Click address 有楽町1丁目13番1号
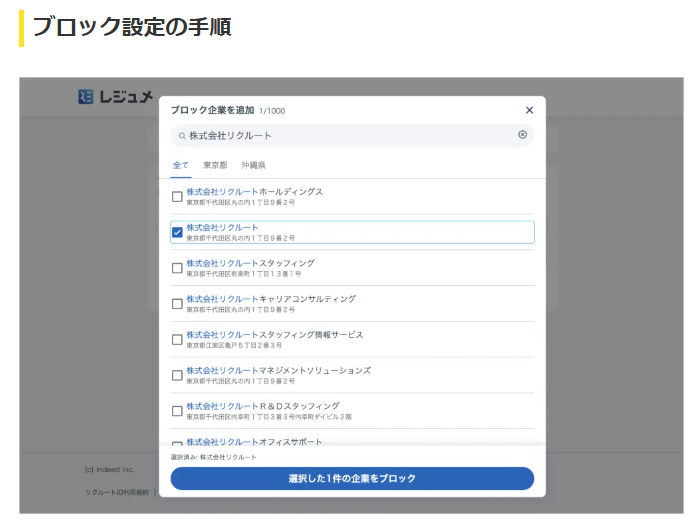Image resolution: width=700 pixels, height=520 pixels. pos(244,274)
